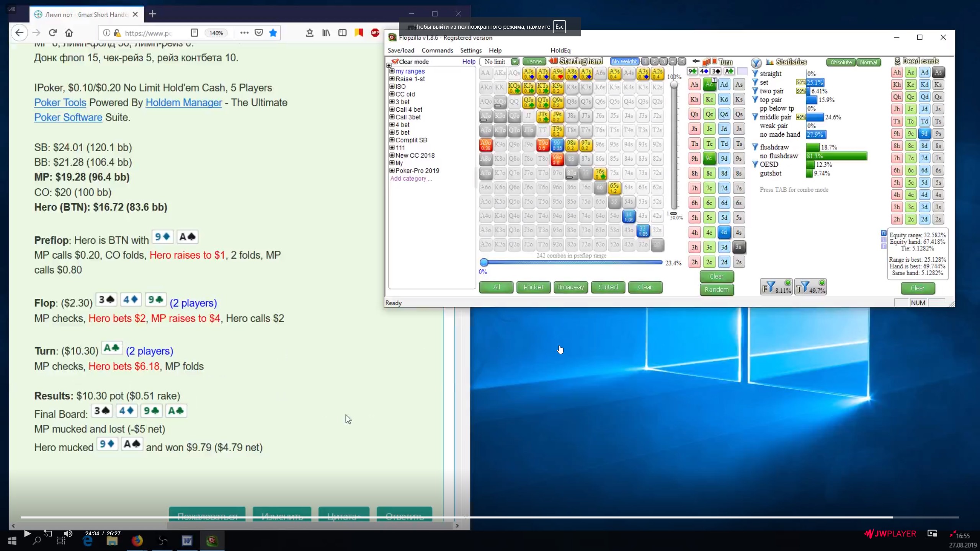This screenshot has height=551, width=980.
Task: Open a new Firefox tab with plus
Action: (x=153, y=14)
